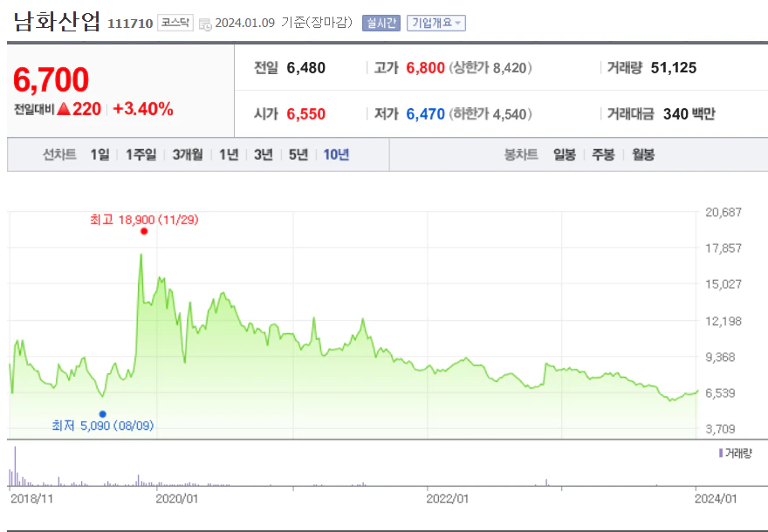Open the 기업개요 dropdown
768x532 pixels.
pos(436,23)
